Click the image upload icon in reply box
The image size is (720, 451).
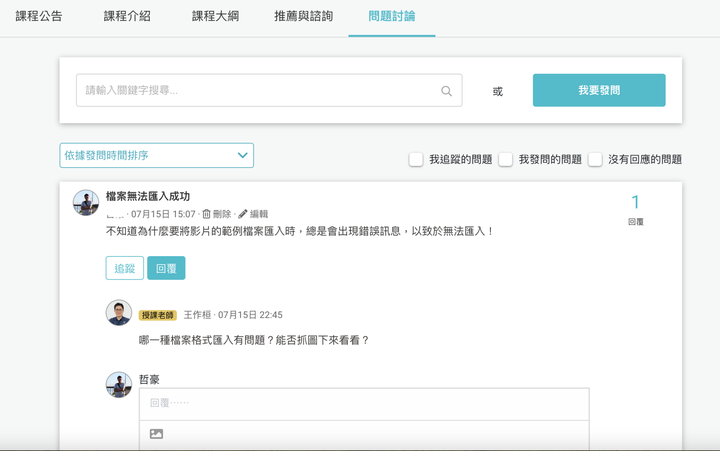point(157,434)
